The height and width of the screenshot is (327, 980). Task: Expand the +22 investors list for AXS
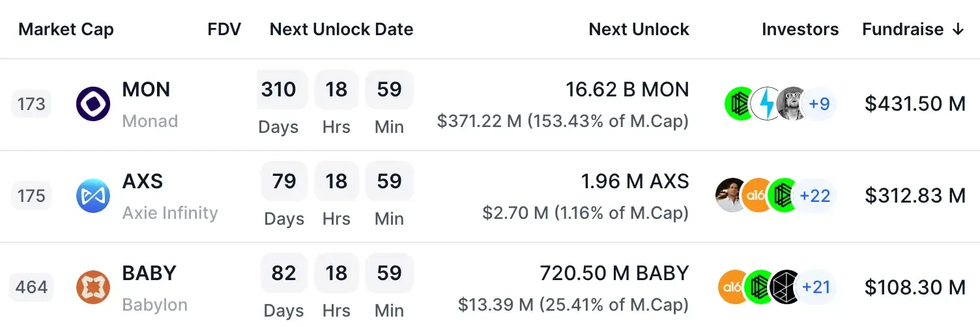coord(814,195)
